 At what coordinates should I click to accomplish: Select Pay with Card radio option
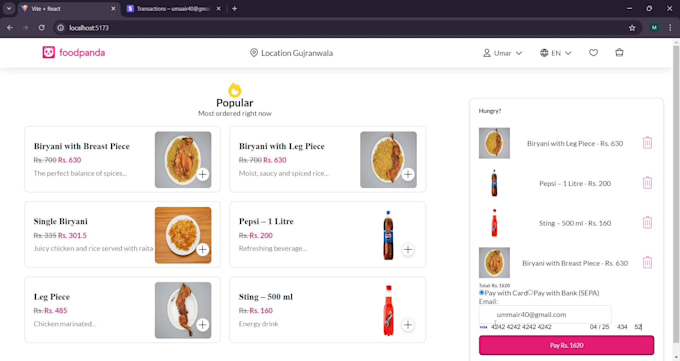pyautogui.click(x=481, y=293)
